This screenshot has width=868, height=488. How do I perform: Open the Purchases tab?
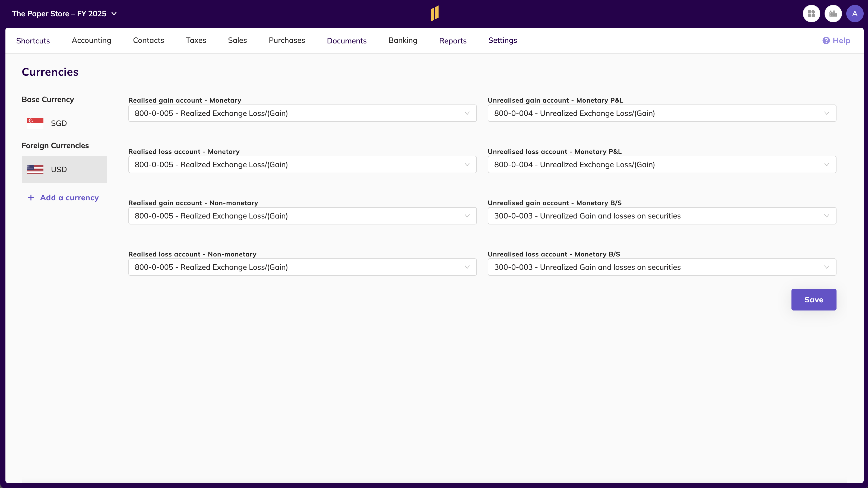tap(287, 40)
